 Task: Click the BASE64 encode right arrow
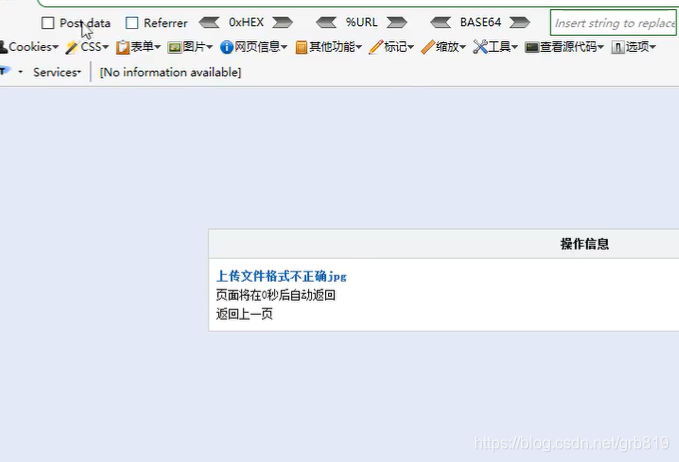[520, 22]
